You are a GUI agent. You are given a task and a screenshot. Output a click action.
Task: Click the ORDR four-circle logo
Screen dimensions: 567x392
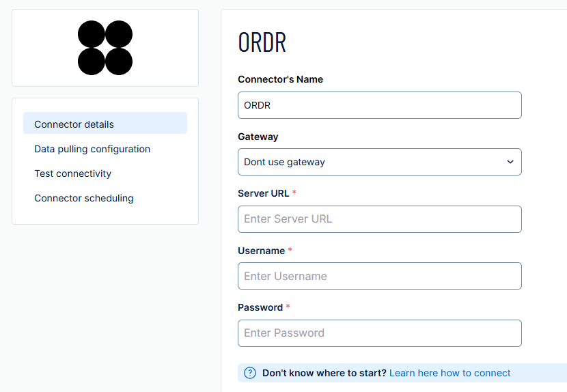tap(105, 48)
